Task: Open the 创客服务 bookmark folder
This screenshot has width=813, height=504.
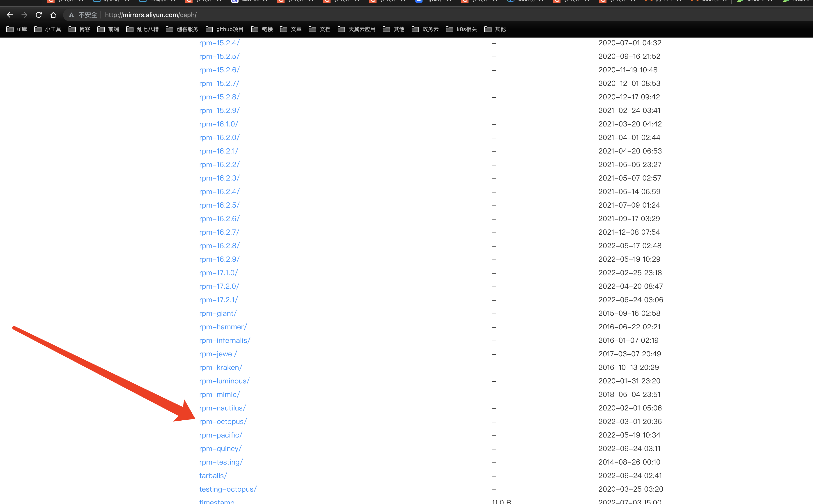Action: click(x=182, y=29)
